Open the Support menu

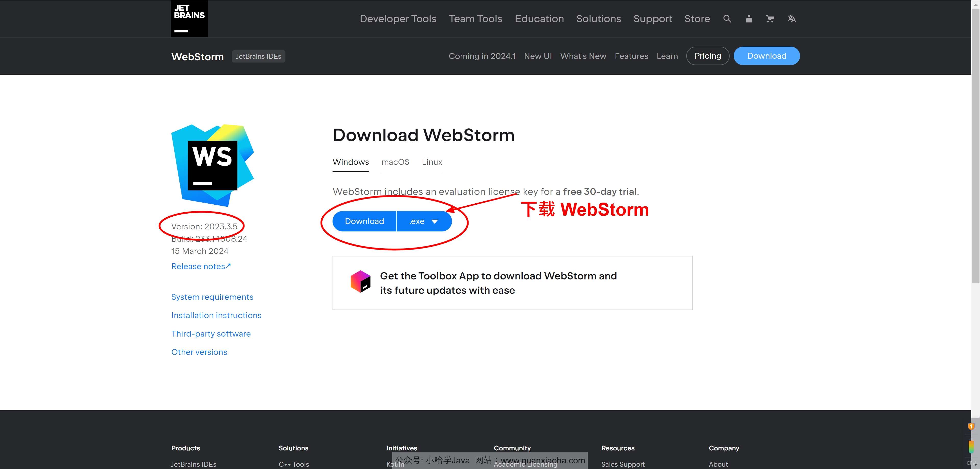point(653,19)
